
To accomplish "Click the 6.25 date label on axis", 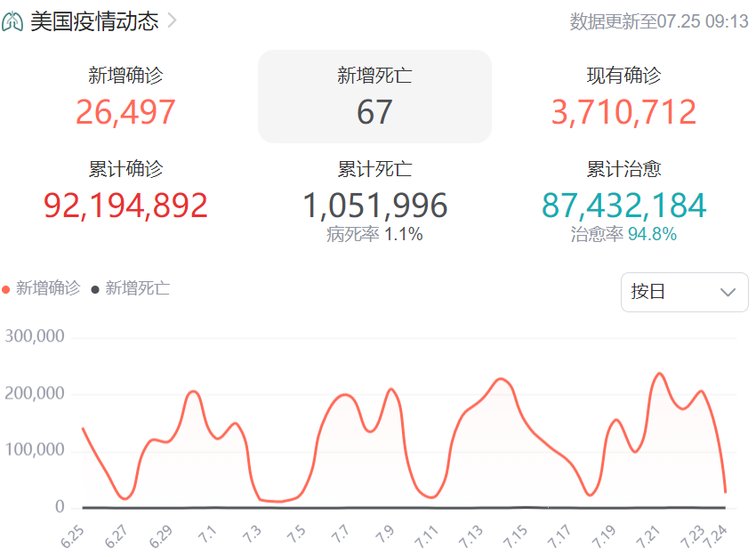I will tap(73, 537).
